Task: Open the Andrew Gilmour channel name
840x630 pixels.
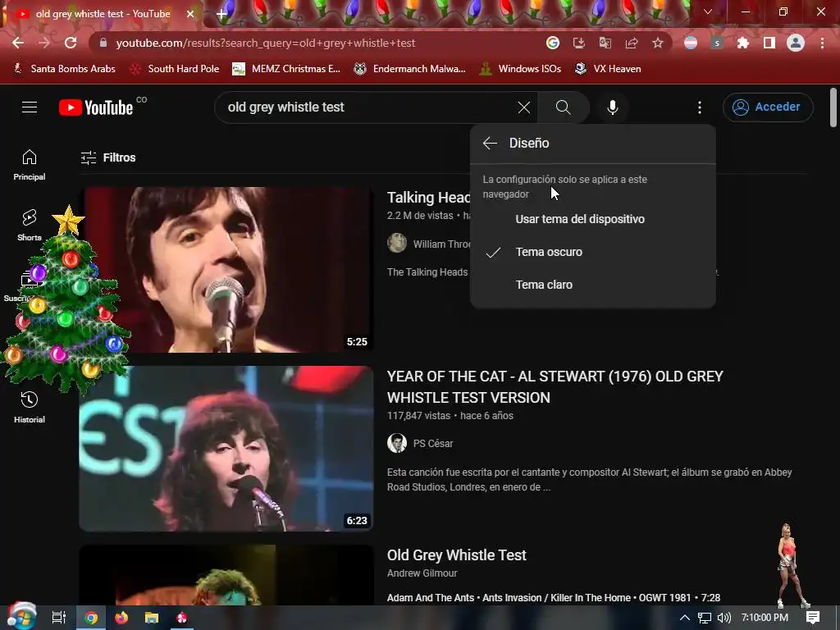Action: (422, 573)
